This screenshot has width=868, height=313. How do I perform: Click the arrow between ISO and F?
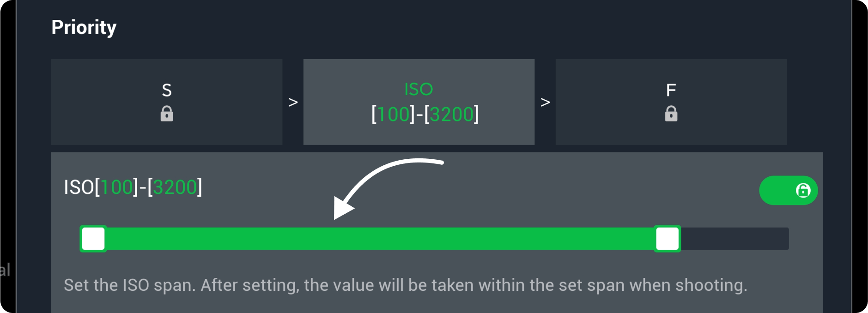tap(545, 102)
